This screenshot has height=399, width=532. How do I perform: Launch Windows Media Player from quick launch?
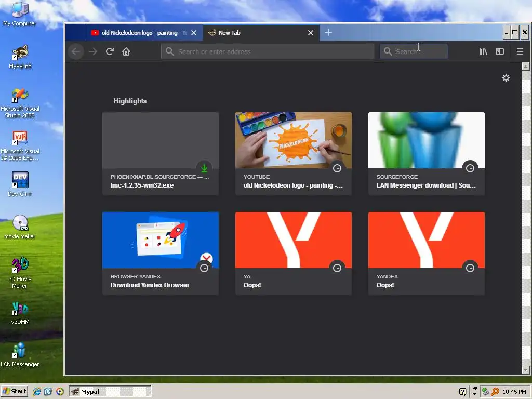[x=60, y=392]
